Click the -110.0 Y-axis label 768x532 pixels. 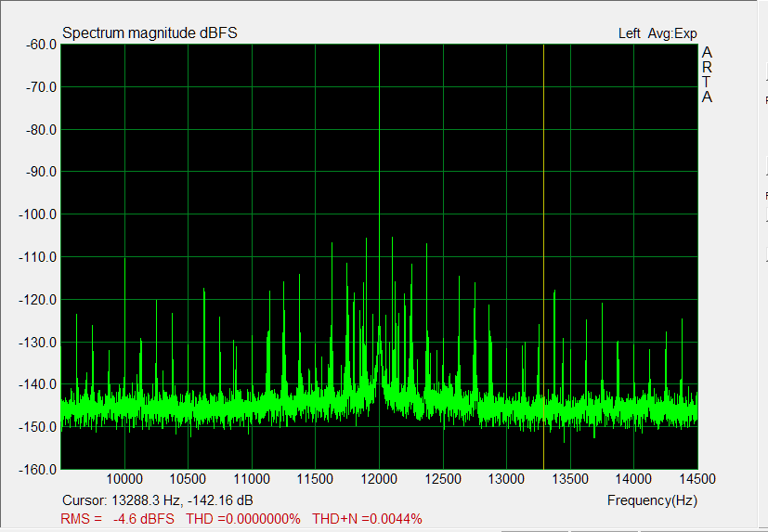tap(38, 257)
